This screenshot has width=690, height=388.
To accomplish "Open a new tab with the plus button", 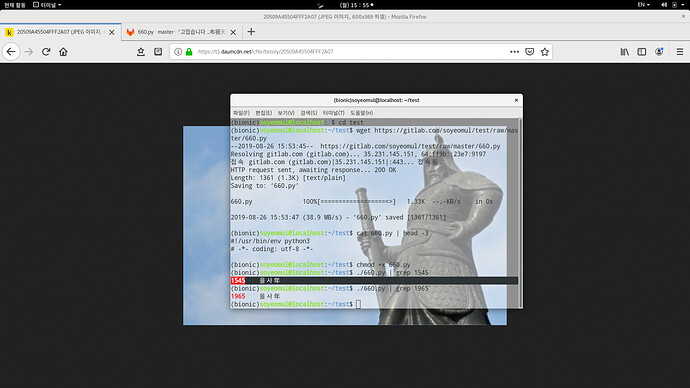I will pyautogui.click(x=251, y=32).
